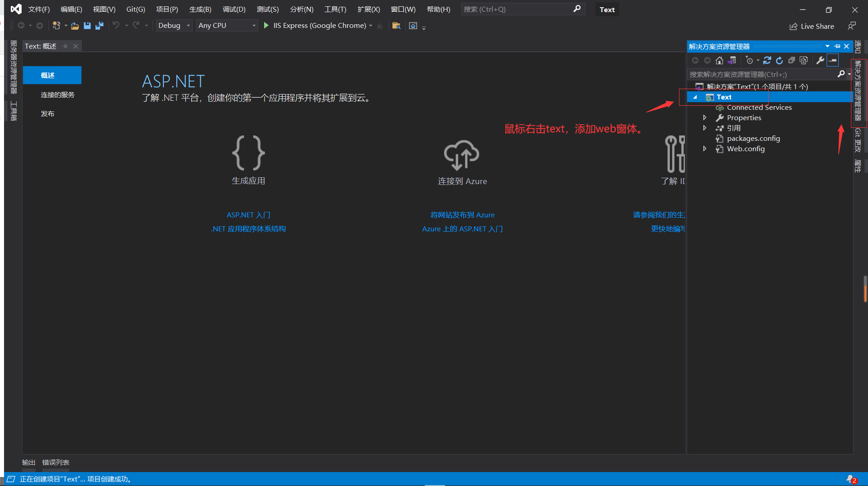This screenshot has width=868, height=486.
Task: Open the 调试(D) menu
Action: pyautogui.click(x=234, y=9)
